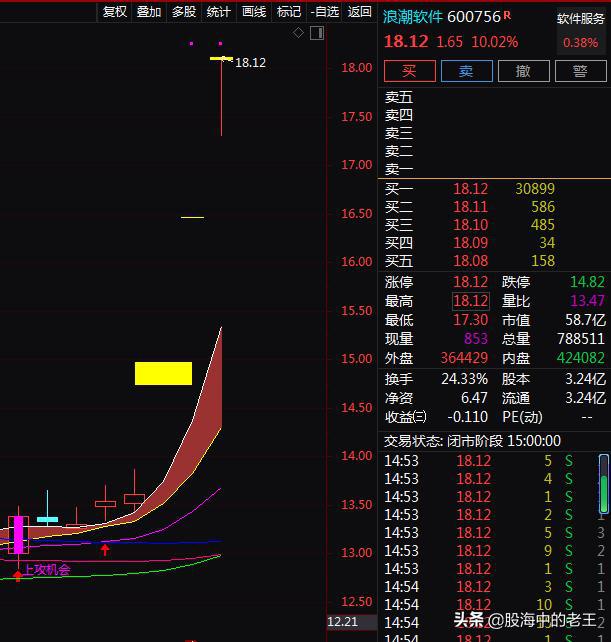Click the diamond icon above chart
Image resolution: width=611 pixels, height=642 pixels.
(x=298, y=33)
